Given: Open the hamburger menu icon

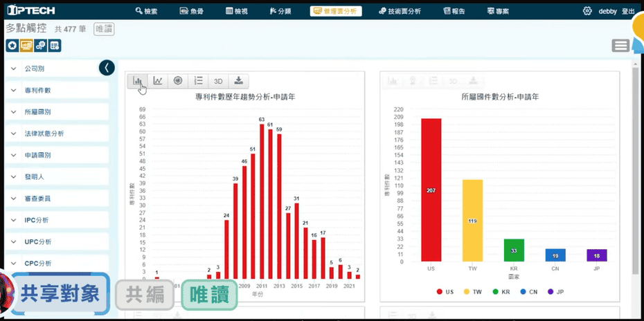Looking at the screenshot, I should [620, 46].
